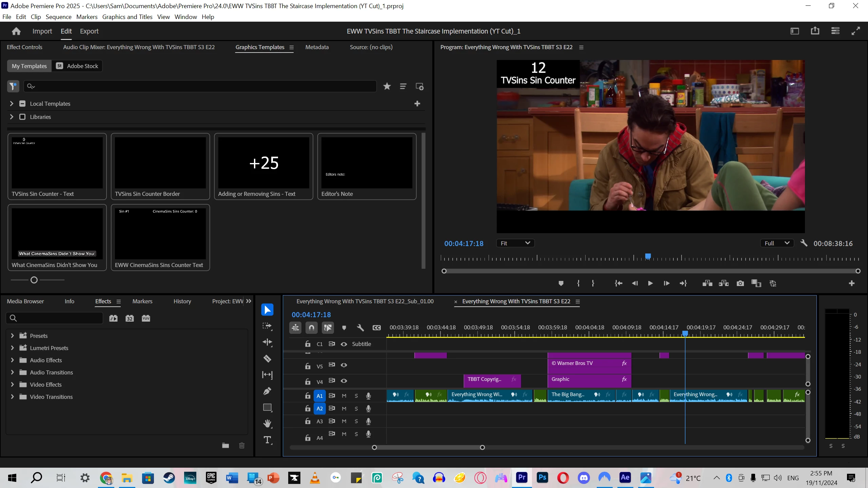
Task: Switch to the Effect Controls tab
Action: pos(24,47)
